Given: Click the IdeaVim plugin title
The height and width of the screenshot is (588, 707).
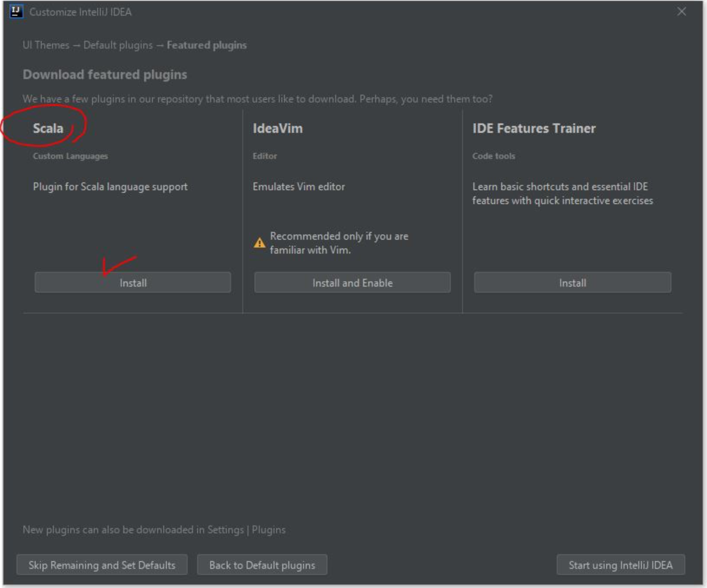Looking at the screenshot, I should point(278,129).
